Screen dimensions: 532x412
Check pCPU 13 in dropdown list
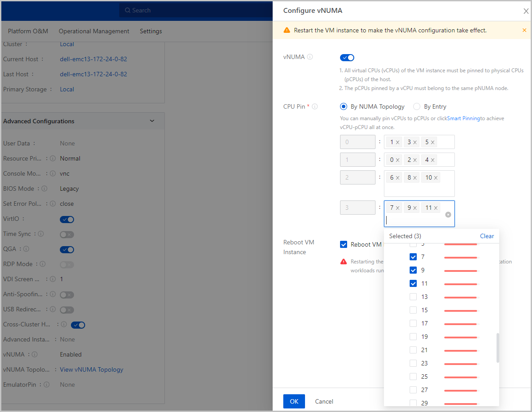pyautogui.click(x=413, y=297)
